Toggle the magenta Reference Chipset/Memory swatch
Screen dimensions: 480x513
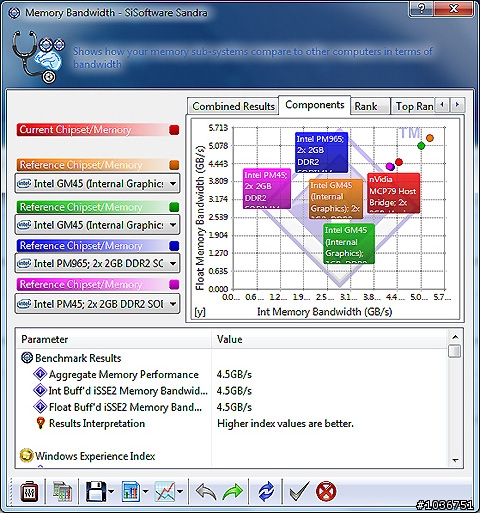point(174,284)
